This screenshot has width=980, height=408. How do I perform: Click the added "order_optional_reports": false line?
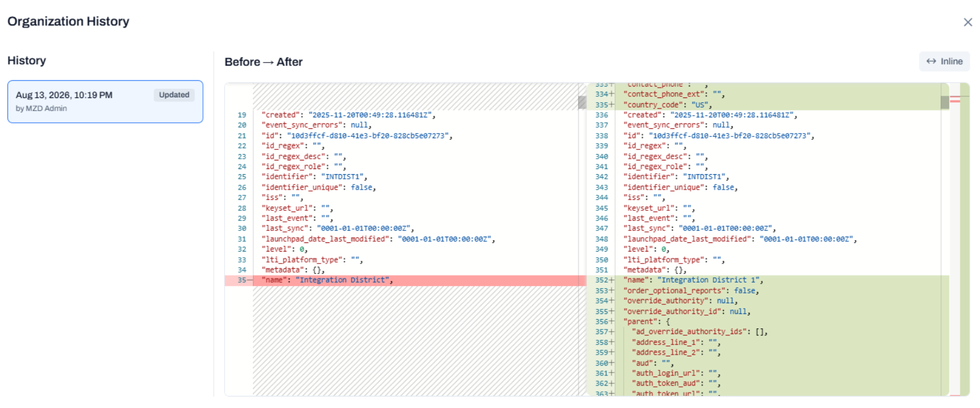point(691,291)
